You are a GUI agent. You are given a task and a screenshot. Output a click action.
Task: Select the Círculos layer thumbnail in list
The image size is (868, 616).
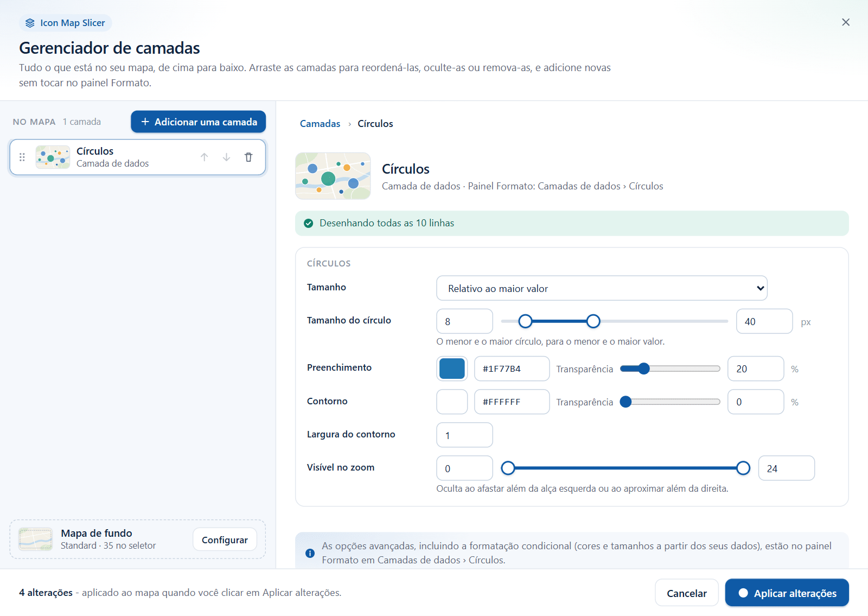(x=53, y=157)
